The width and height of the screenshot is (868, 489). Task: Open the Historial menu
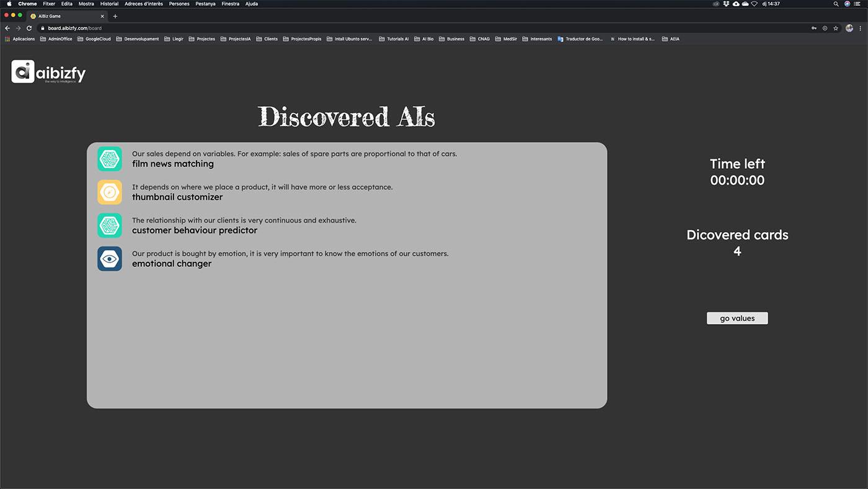(x=109, y=4)
